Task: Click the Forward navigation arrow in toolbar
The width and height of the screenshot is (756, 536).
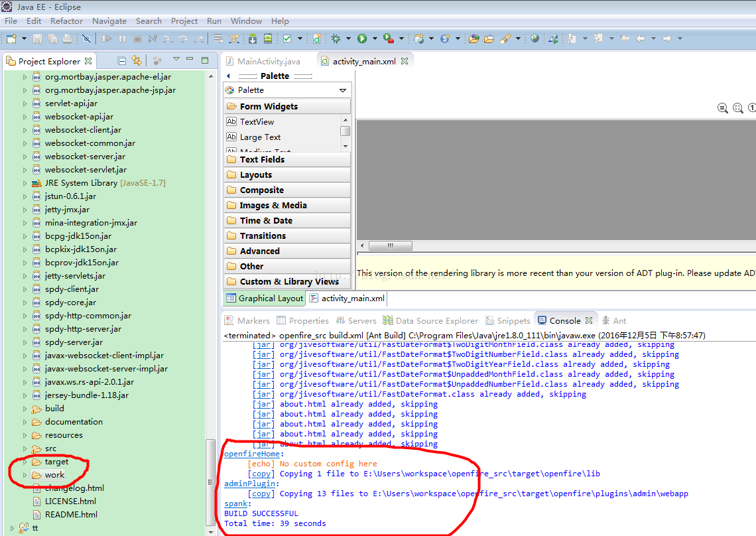Action: pos(666,38)
